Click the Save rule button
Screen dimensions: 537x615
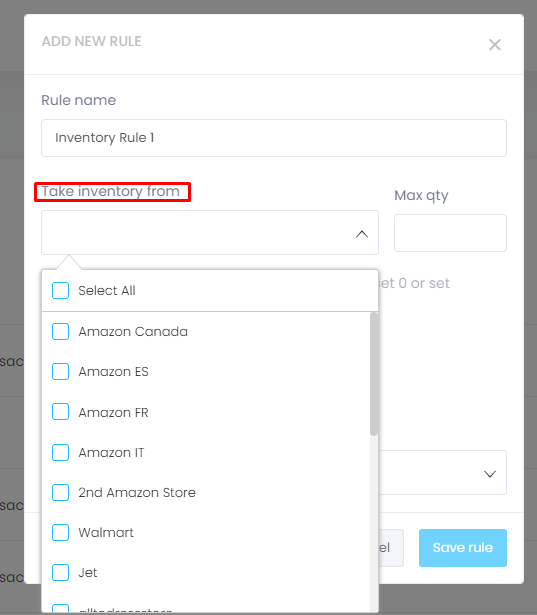[463, 548]
